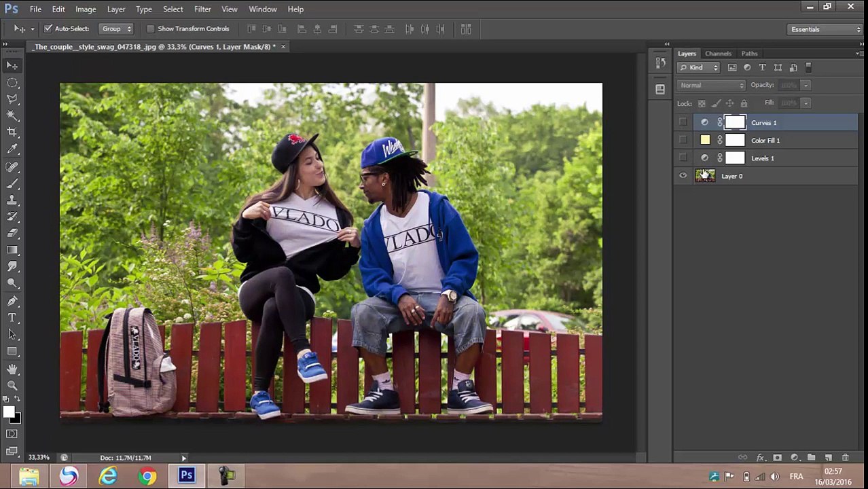Image resolution: width=868 pixels, height=489 pixels.
Task: Click the Color Fill 1 yellow thumbnail
Action: coord(705,140)
